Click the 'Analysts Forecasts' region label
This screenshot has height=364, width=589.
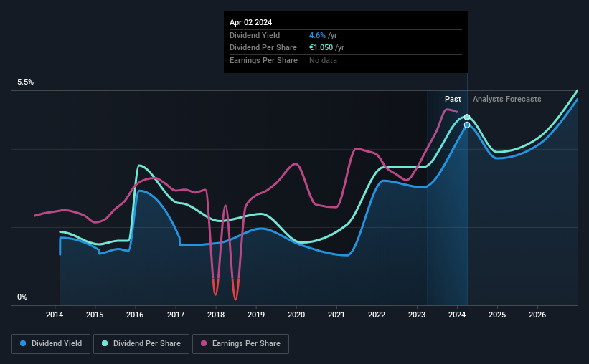click(x=506, y=99)
